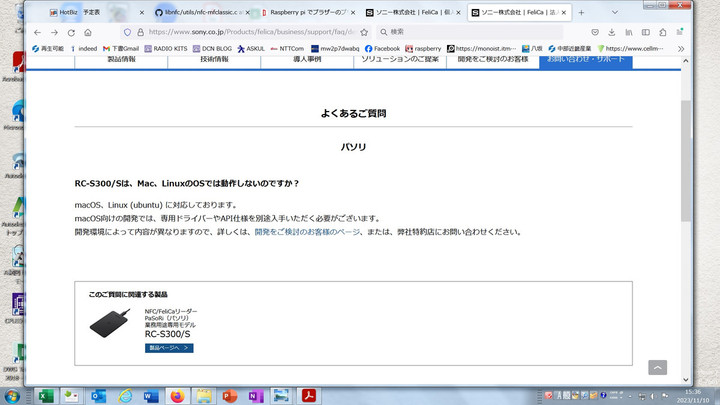Open the Windows Start menu
Image resolution: width=720 pixels, height=405 pixels.
[12, 396]
